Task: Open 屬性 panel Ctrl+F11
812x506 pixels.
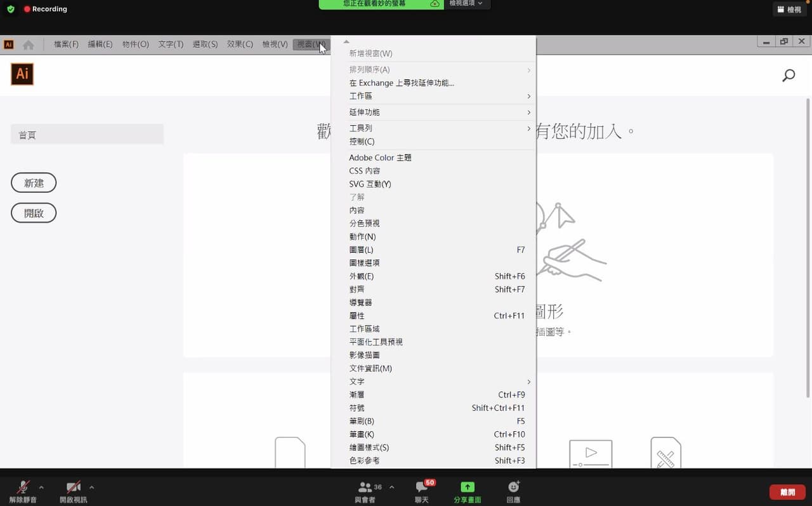Action: coord(434,316)
